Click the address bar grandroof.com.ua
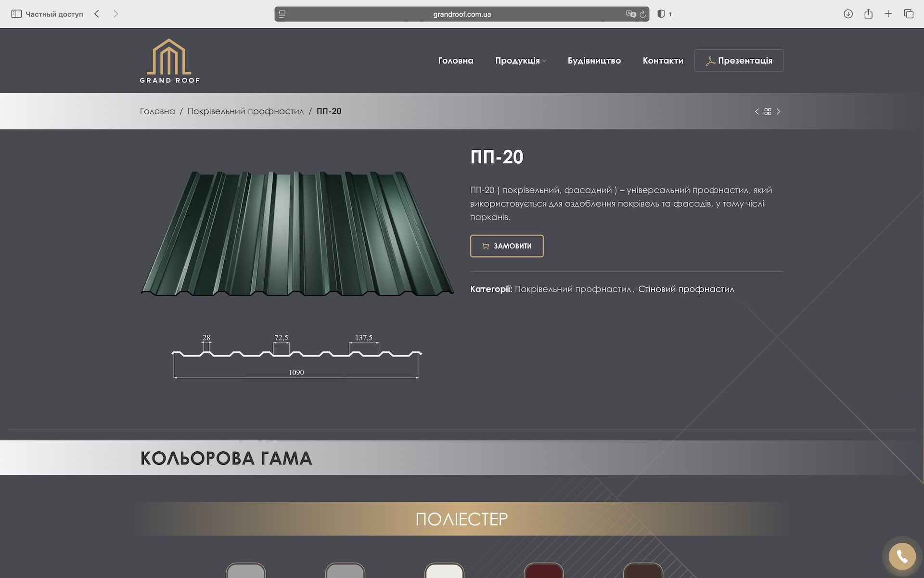Viewport: 924px width, 578px height. 462,14
